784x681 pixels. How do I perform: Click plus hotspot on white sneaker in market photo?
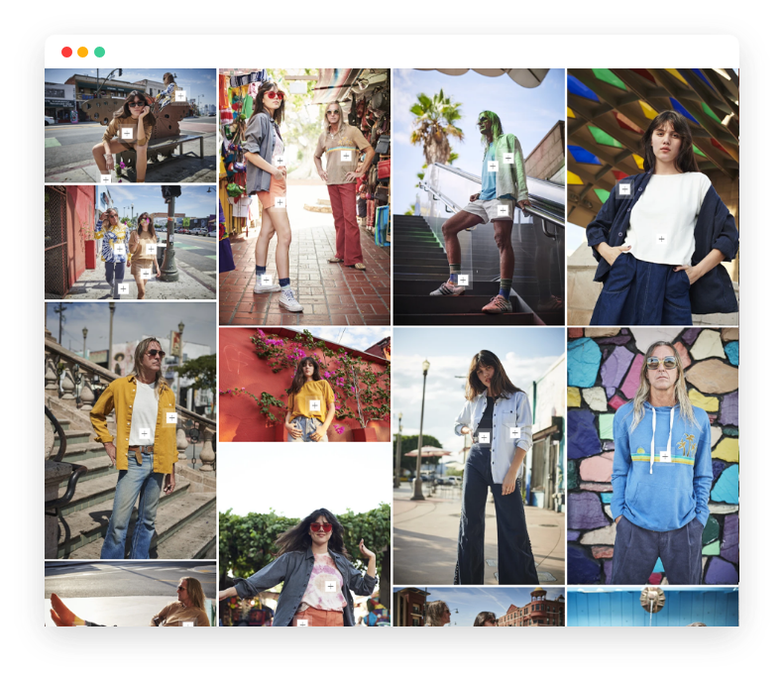(266, 280)
